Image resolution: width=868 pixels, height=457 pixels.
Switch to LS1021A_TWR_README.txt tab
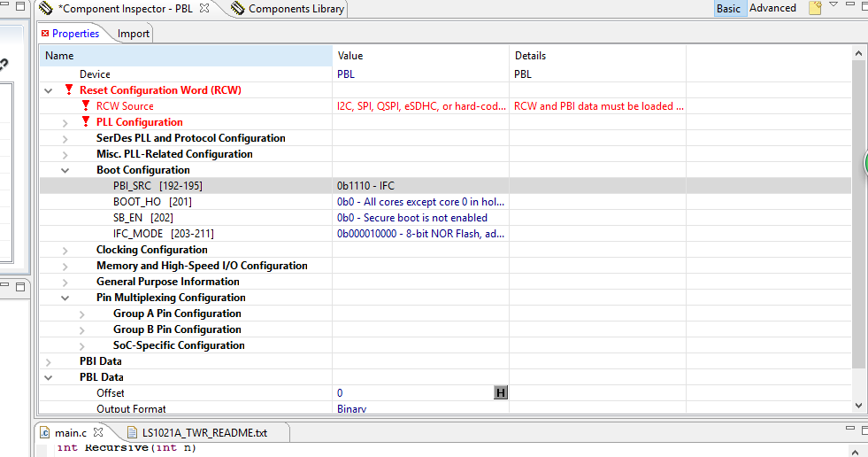pyautogui.click(x=204, y=432)
